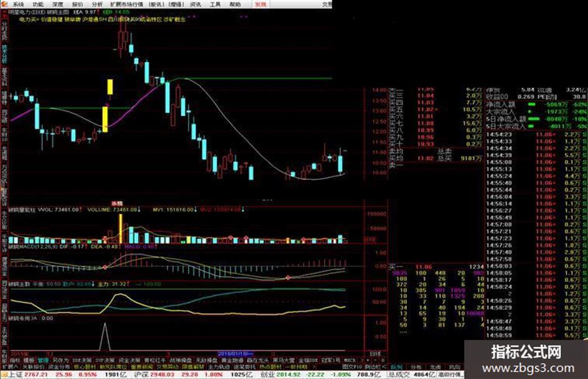Open the 核心题材 tab

85,366
